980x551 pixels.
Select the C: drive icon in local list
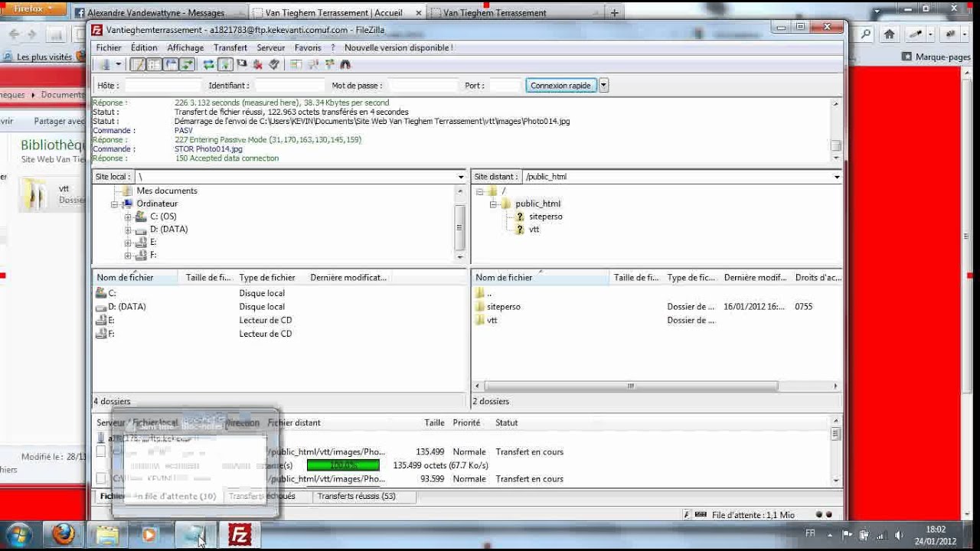point(101,293)
